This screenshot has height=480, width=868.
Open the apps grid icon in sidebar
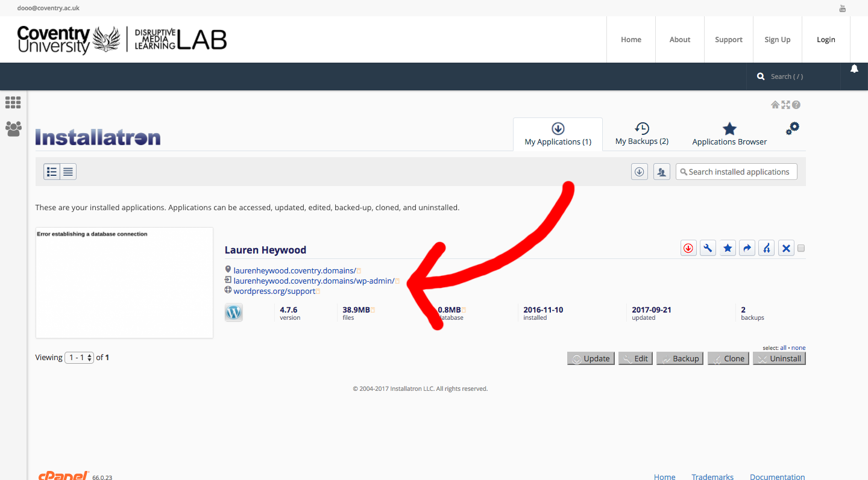point(13,102)
